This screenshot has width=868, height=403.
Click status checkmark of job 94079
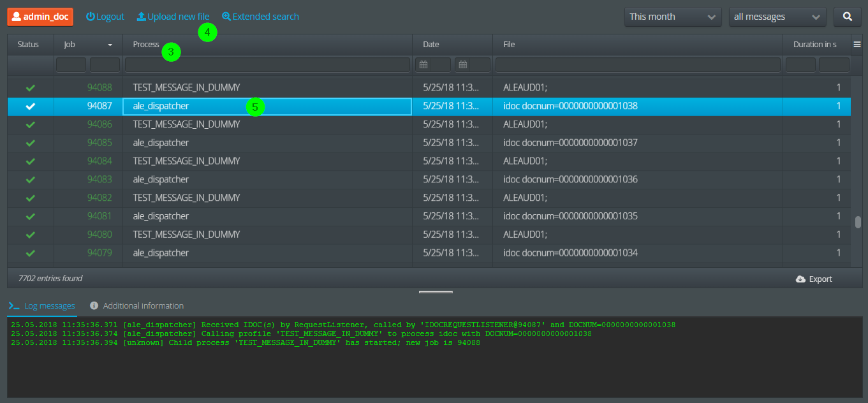(30, 253)
